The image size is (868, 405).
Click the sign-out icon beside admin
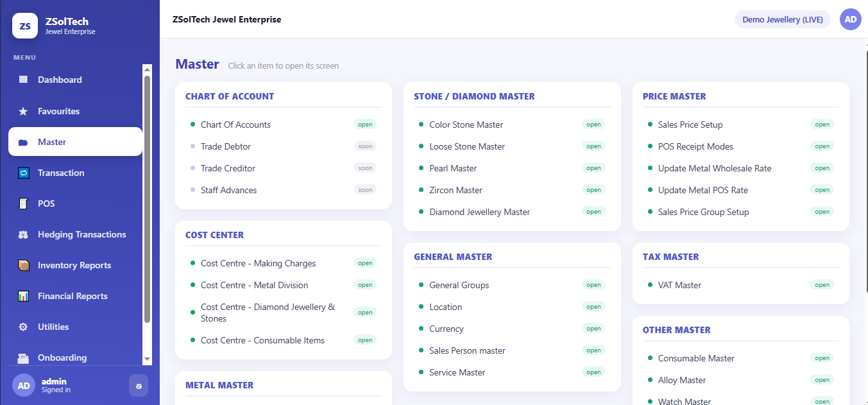click(x=139, y=385)
